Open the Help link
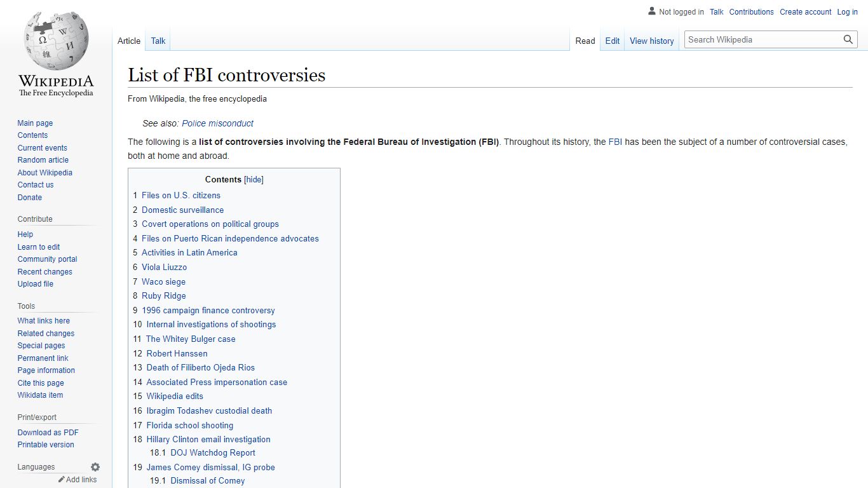This screenshot has height=488, width=868. pyautogui.click(x=25, y=234)
